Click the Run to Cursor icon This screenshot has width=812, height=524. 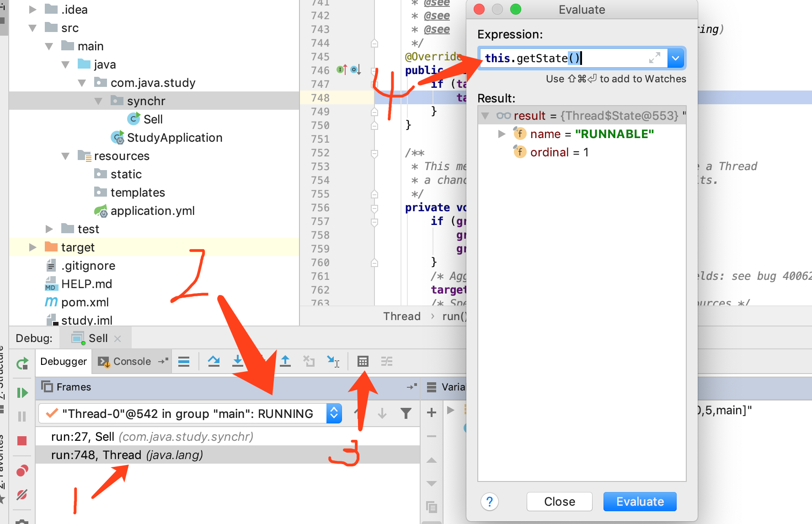333,361
